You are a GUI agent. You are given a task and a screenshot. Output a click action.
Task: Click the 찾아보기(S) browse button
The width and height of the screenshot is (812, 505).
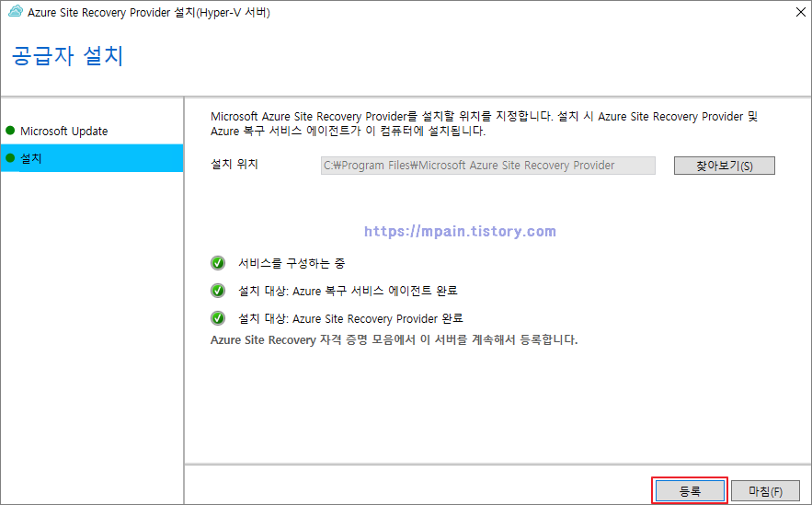(724, 166)
